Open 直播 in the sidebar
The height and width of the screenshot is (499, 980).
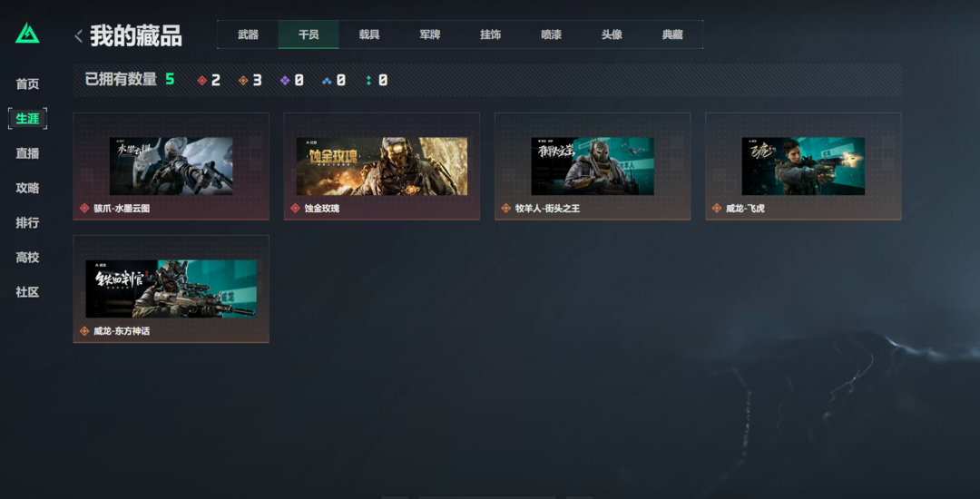pyautogui.click(x=27, y=153)
